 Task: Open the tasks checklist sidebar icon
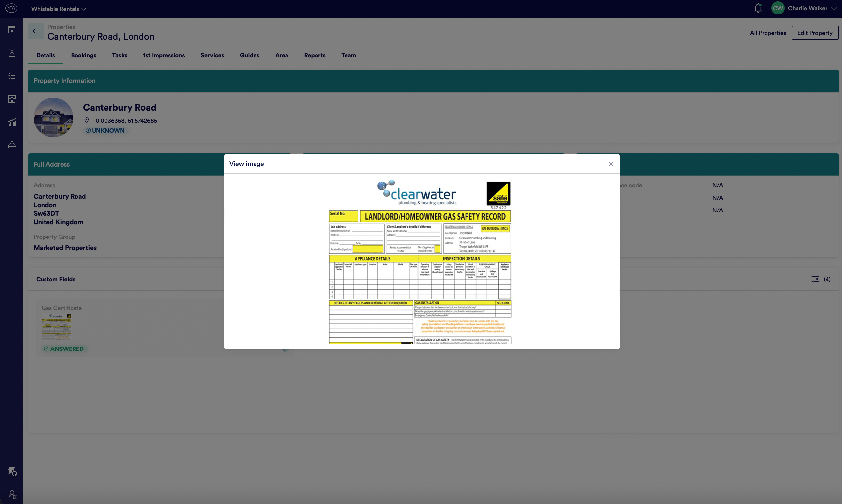coord(12,76)
